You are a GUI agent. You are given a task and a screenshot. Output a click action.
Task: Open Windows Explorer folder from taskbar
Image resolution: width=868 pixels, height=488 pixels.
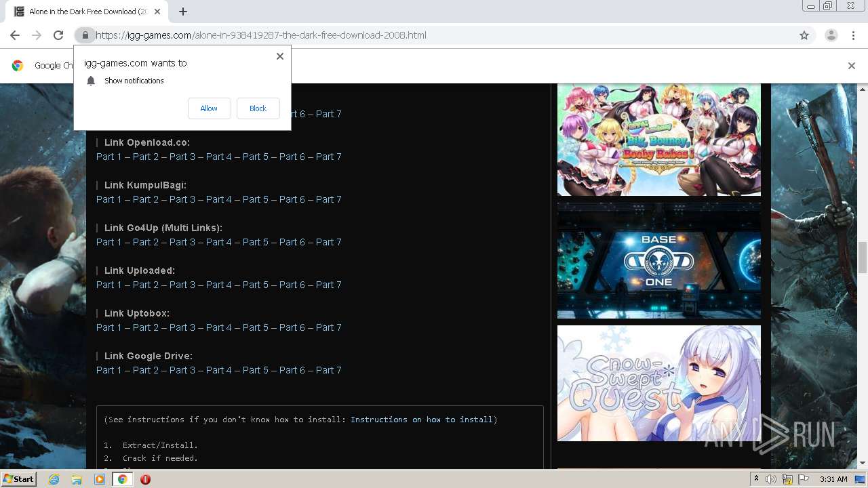point(77,479)
